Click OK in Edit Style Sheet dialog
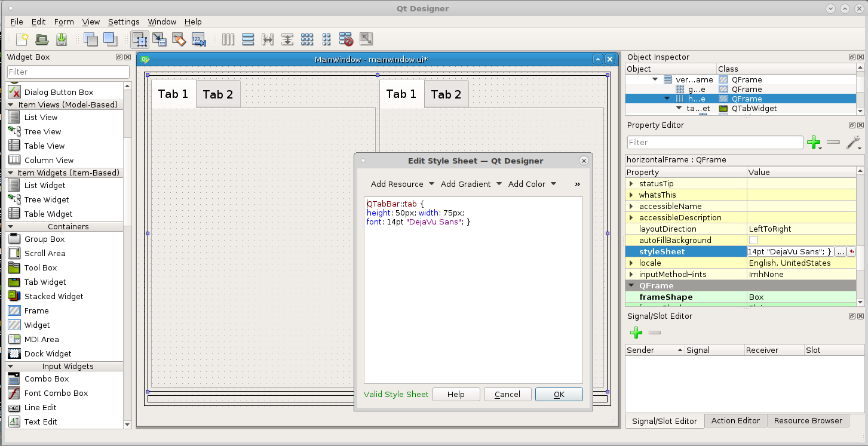This screenshot has height=446, width=868. [559, 394]
